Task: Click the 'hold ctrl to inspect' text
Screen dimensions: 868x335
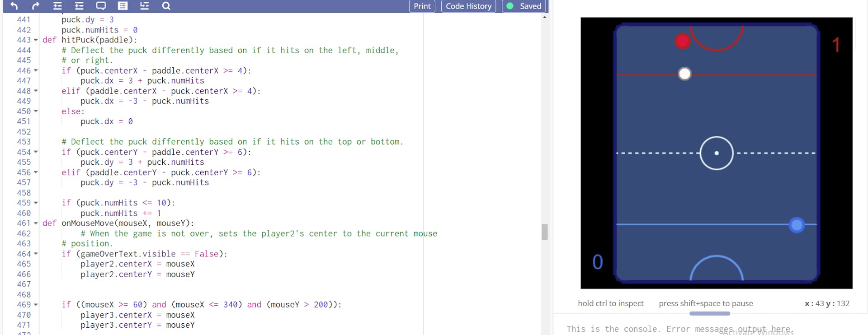Action: point(610,303)
